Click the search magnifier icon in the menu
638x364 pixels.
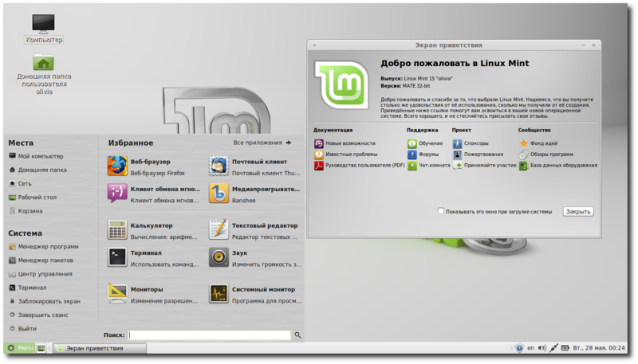(x=297, y=335)
